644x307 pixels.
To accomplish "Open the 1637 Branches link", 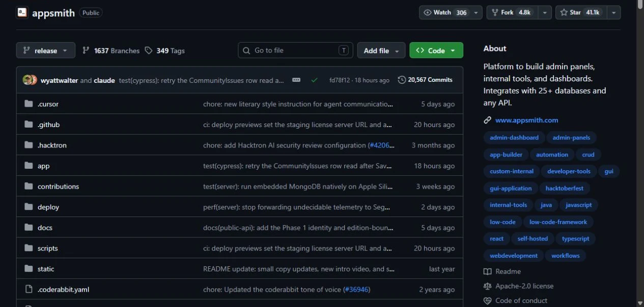I will (110, 50).
